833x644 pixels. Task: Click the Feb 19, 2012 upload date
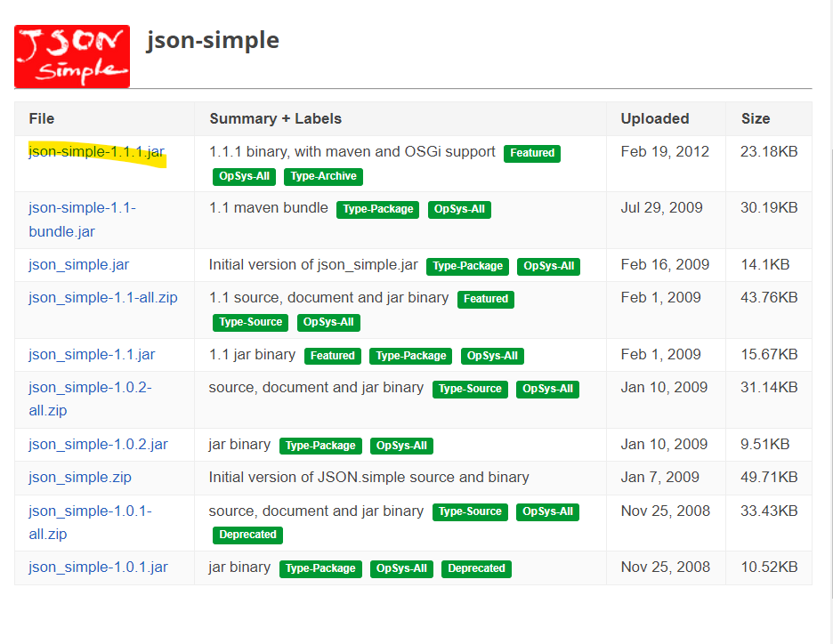pos(665,152)
